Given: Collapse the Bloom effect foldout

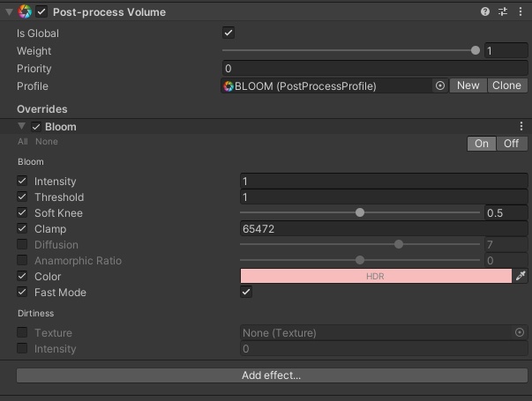Looking at the screenshot, I should [22, 127].
